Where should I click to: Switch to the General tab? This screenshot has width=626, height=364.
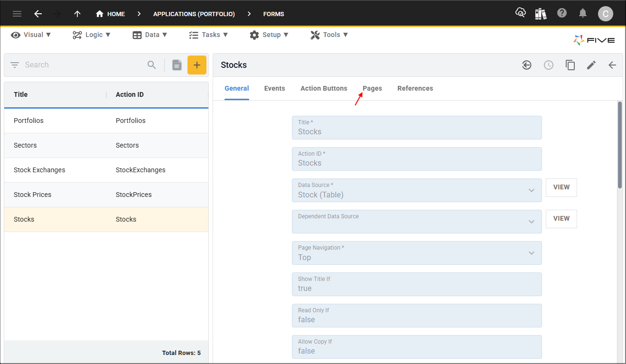[237, 88]
